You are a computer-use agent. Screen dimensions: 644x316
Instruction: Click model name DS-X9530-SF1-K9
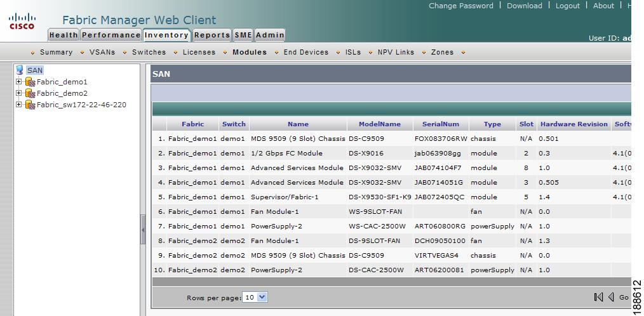point(380,197)
